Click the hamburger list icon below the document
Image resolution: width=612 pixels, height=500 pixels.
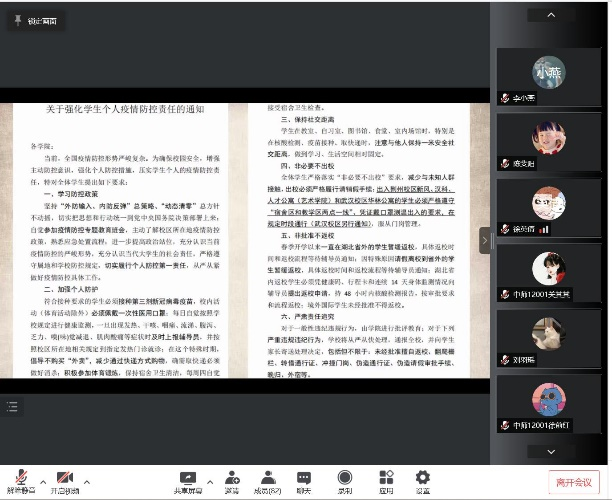[x=12, y=406]
